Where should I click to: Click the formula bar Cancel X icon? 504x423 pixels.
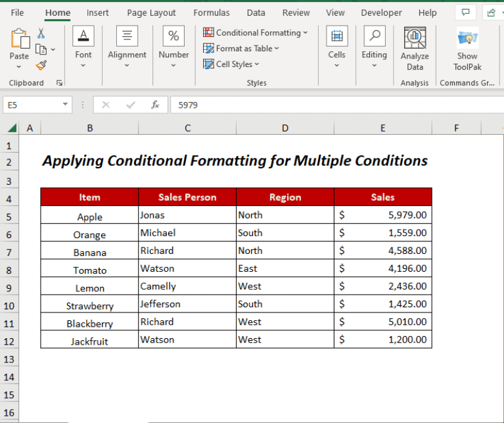click(x=106, y=105)
